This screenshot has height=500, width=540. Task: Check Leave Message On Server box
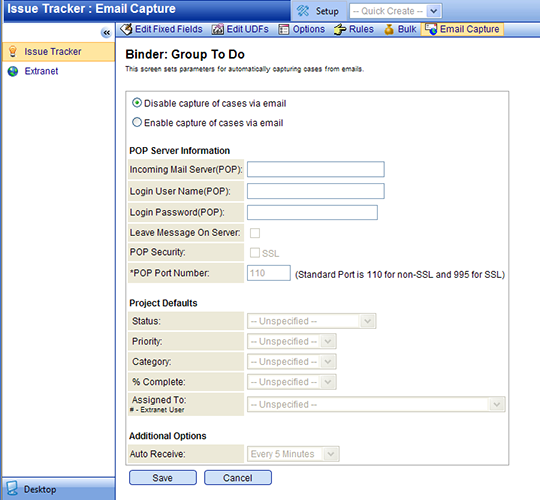(x=255, y=233)
